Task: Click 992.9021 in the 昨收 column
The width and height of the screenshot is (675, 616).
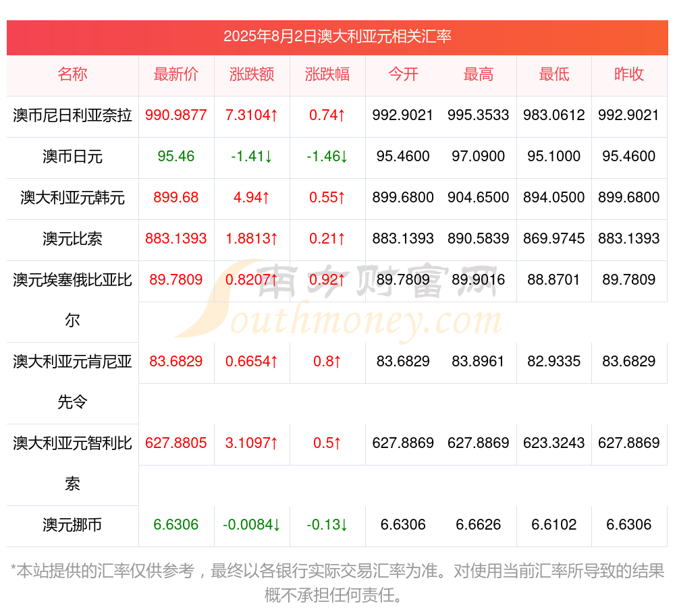Action: [629, 115]
